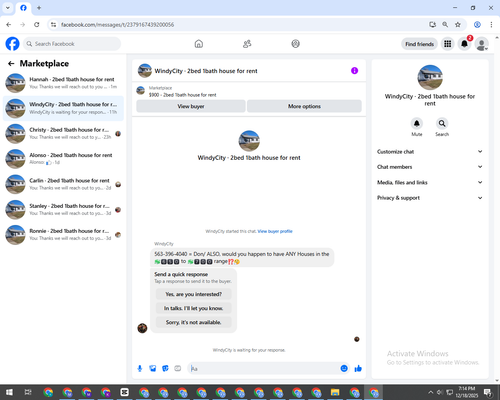Reload the Facebook page

pos(37,25)
